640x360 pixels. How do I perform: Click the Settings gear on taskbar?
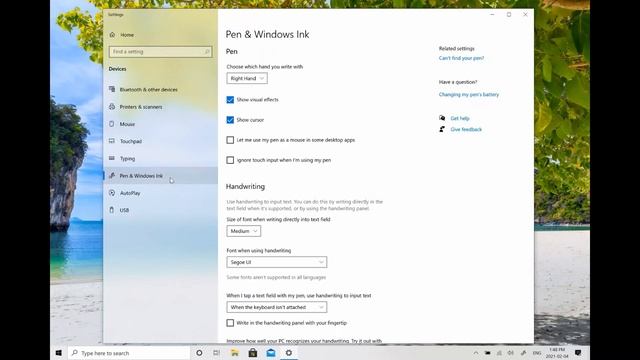coord(289,353)
